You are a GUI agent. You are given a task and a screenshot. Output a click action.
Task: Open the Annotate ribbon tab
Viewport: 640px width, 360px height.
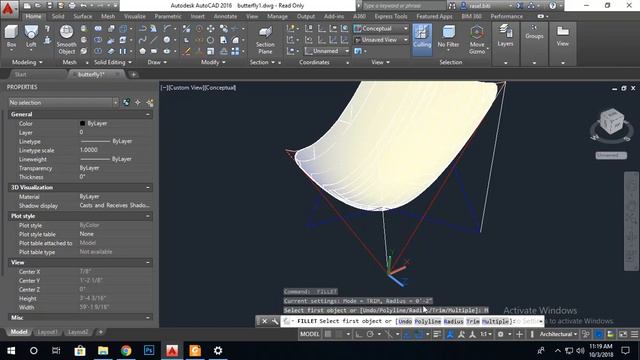225,16
